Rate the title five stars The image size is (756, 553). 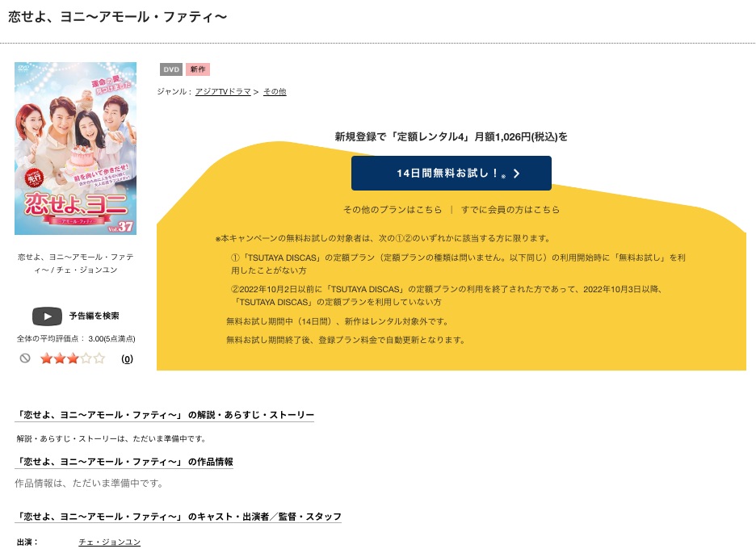tap(99, 358)
